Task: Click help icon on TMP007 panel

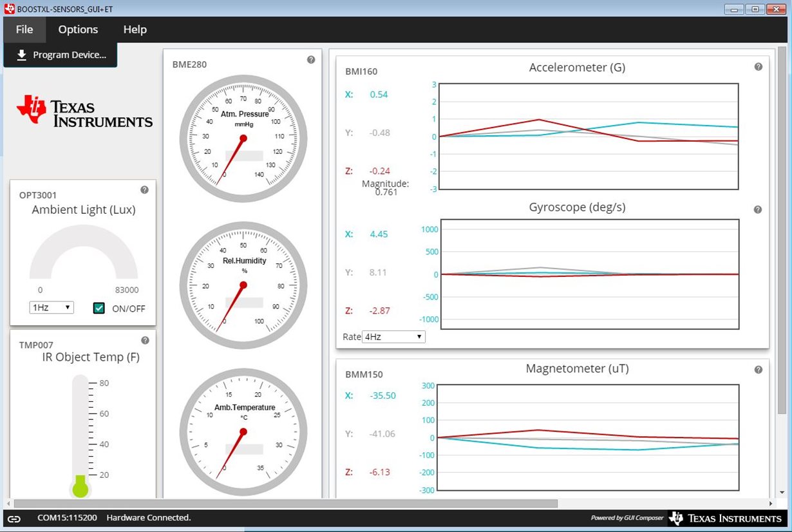Action: pyautogui.click(x=145, y=340)
